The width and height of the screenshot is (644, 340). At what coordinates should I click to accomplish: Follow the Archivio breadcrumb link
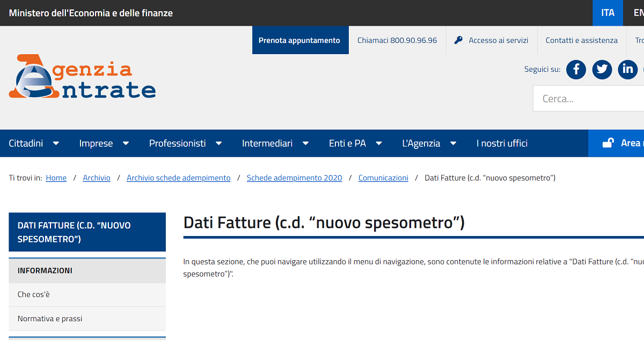point(97,178)
